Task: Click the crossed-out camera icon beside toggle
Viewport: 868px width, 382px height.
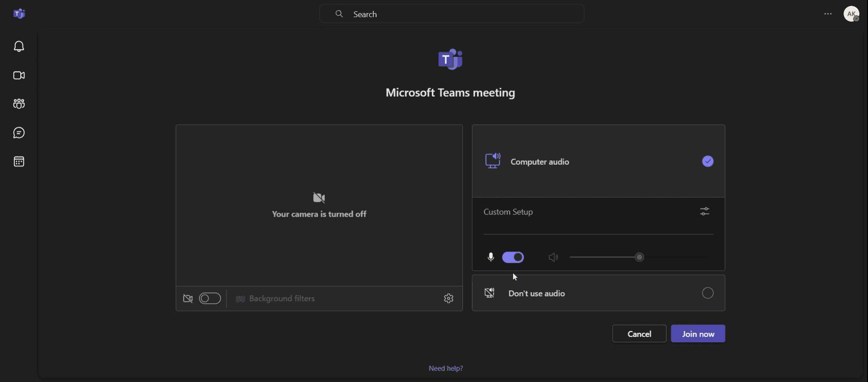Action: [188, 298]
